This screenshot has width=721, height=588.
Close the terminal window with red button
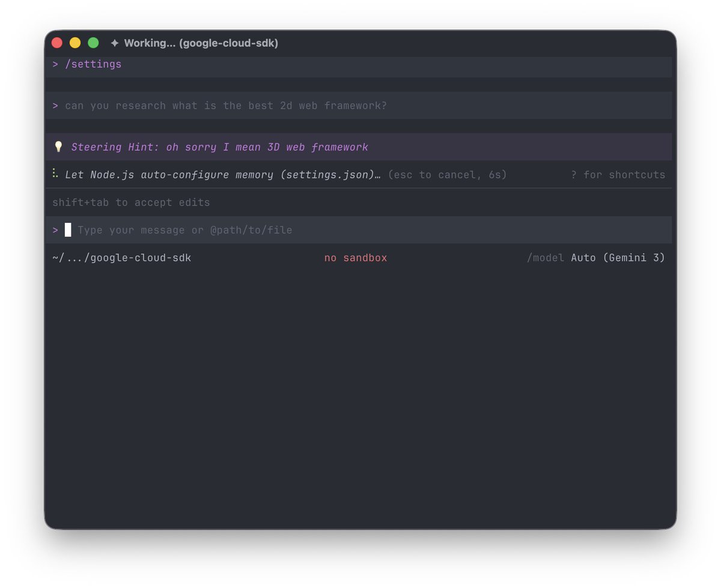57,43
